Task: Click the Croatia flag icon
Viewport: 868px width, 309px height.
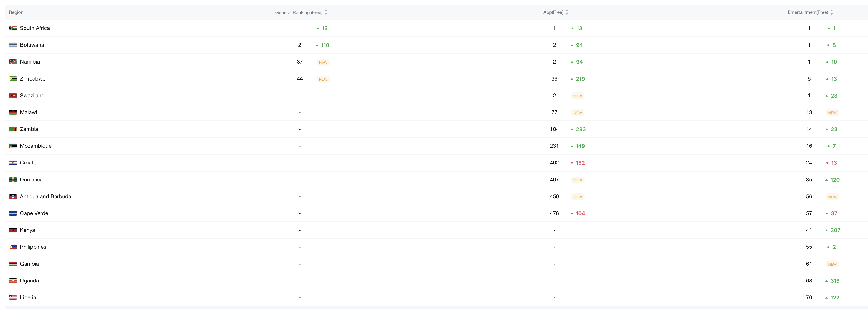Action: click(13, 163)
